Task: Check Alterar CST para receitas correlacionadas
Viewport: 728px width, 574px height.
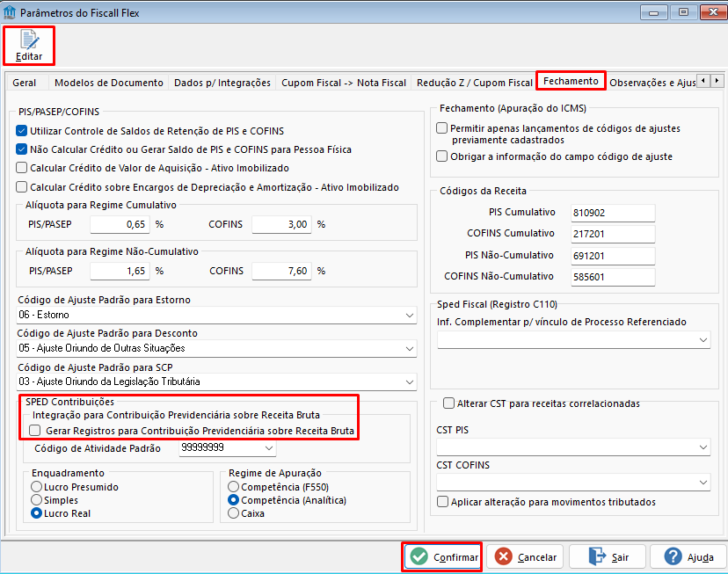Action: (x=448, y=403)
